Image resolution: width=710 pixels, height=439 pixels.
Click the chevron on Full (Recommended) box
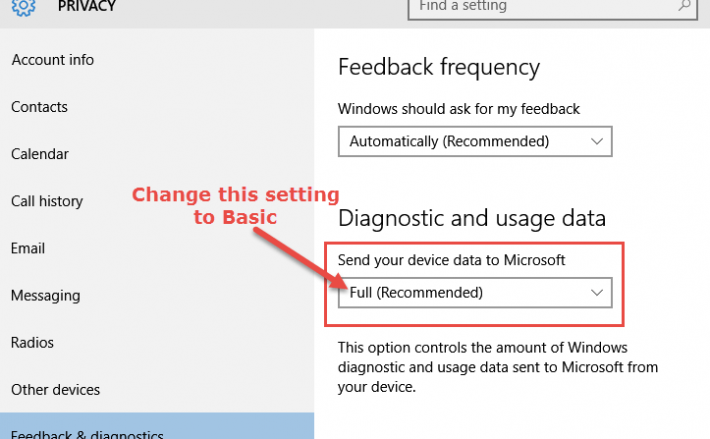[597, 293]
